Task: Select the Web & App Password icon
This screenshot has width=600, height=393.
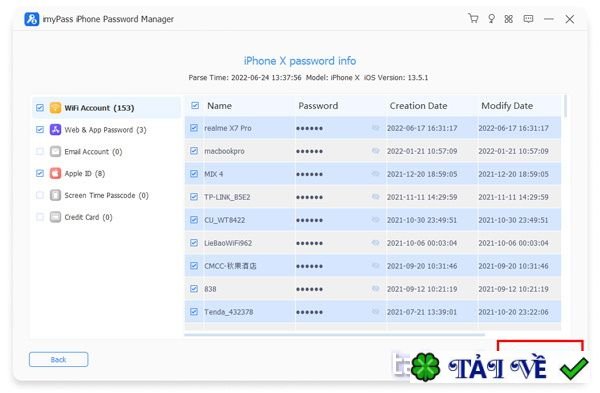Action: pos(55,130)
